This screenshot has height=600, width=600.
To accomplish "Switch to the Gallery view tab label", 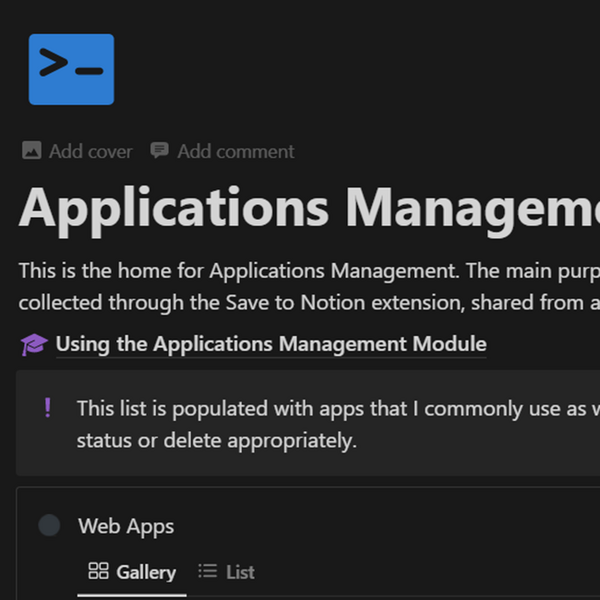I will point(146,572).
